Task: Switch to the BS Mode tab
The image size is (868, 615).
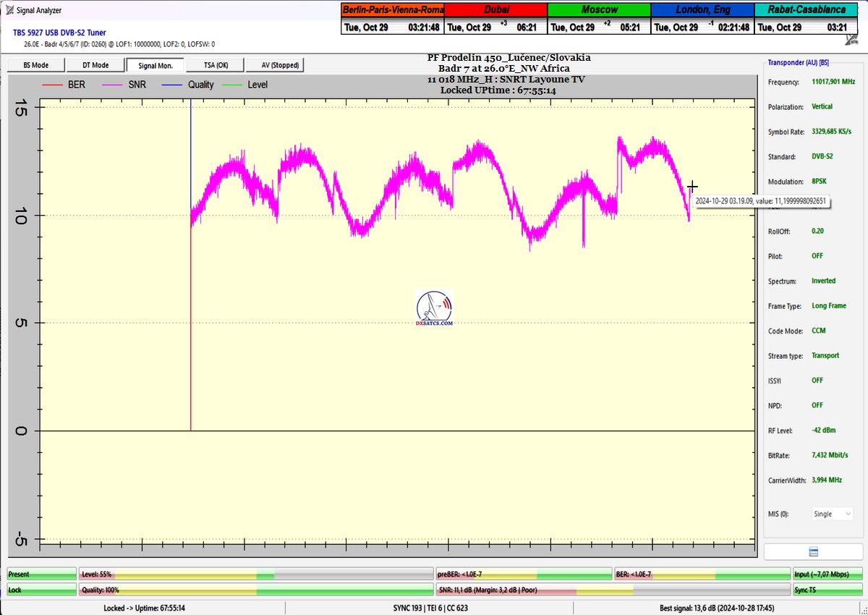Action: [36, 65]
